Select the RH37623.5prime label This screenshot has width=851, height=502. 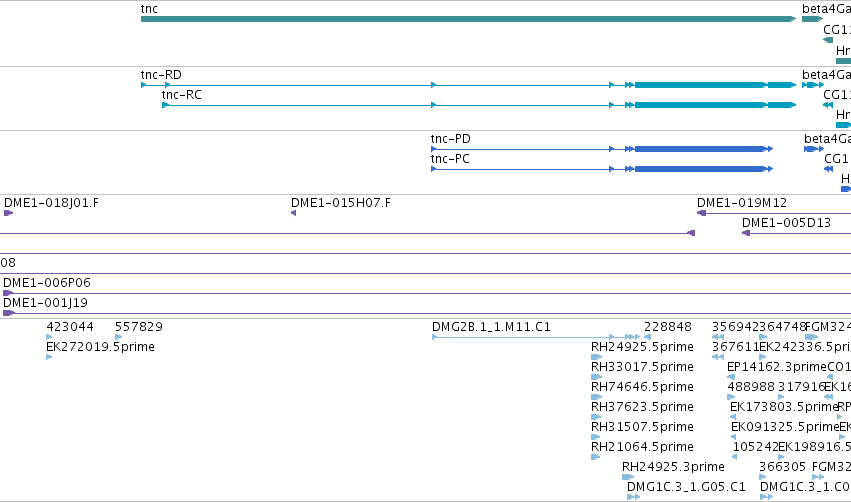pos(642,407)
